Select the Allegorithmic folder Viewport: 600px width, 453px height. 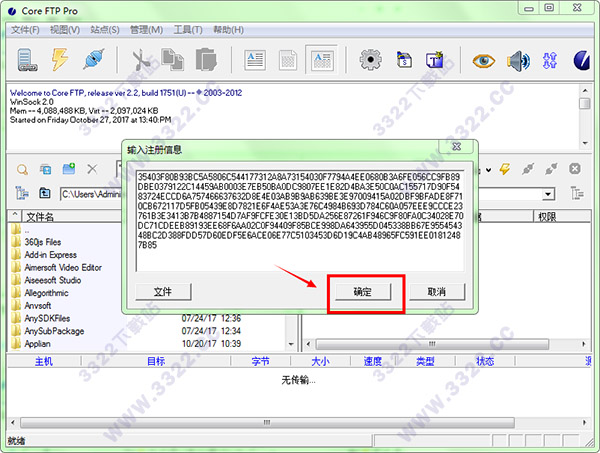pos(46,293)
